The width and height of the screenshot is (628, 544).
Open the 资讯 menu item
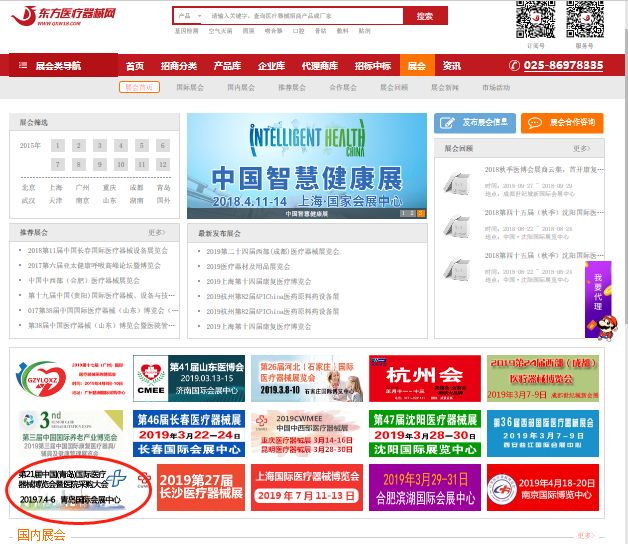click(x=451, y=66)
